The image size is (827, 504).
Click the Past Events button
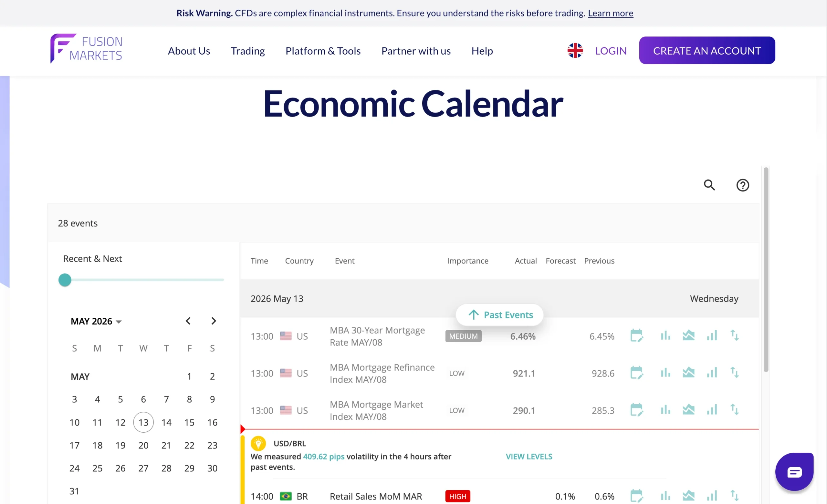point(499,315)
